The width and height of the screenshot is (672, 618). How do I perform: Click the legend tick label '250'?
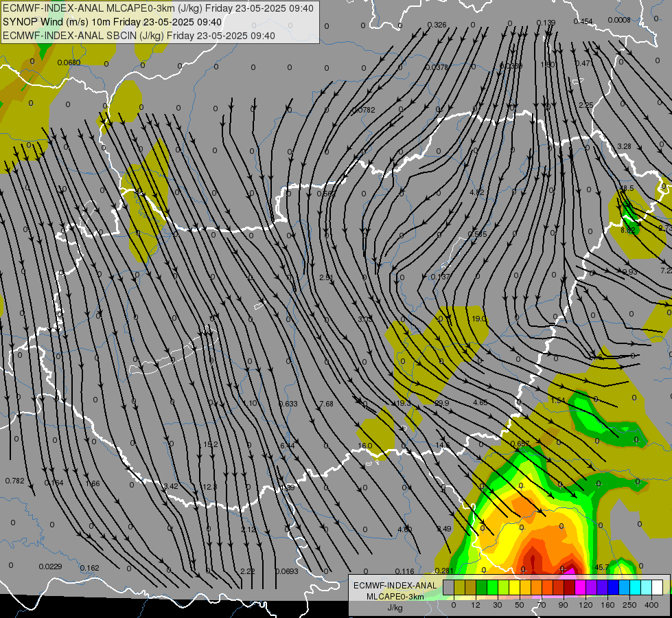[629, 605]
